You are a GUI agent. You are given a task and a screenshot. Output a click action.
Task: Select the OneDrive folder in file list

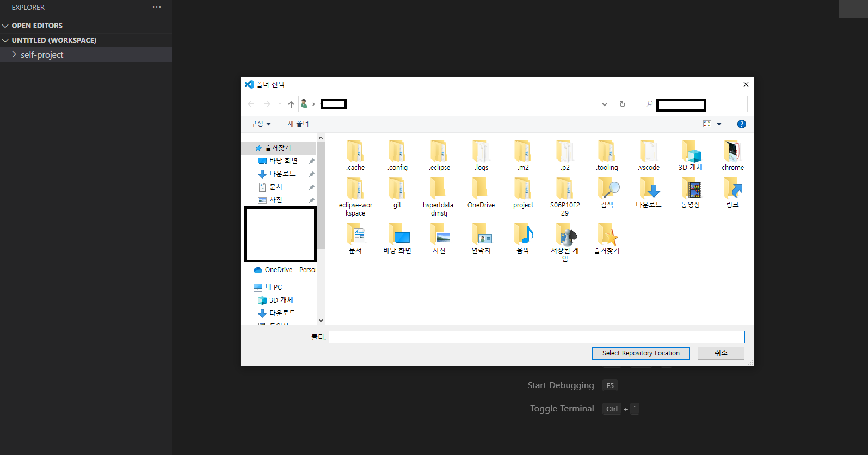481,193
